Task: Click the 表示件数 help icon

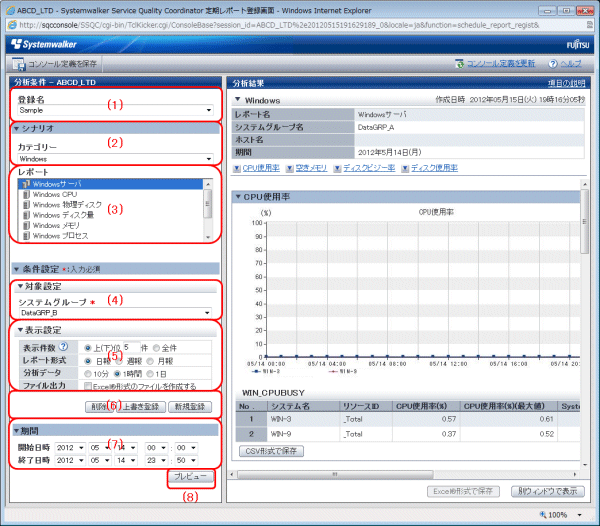Action: pyautogui.click(x=64, y=347)
